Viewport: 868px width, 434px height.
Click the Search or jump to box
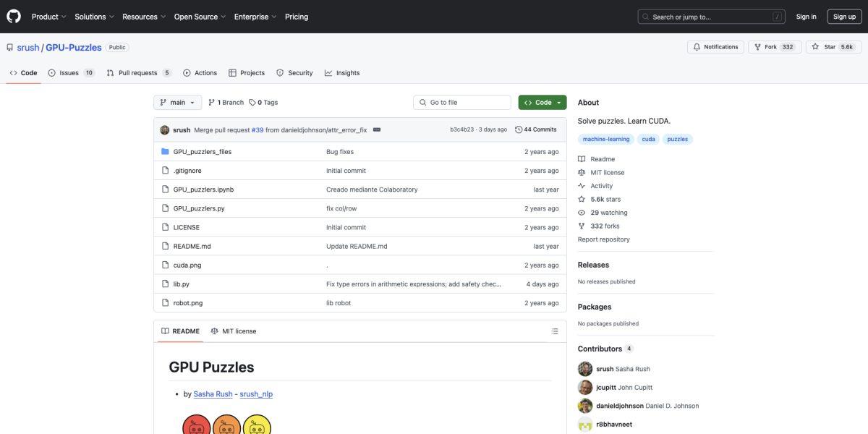pos(711,17)
